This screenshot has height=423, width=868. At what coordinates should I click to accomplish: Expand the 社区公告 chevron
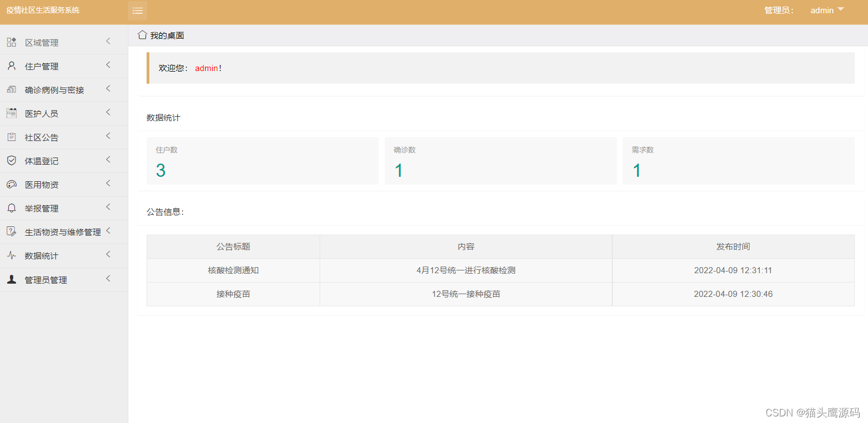pyautogui.click(x=108, y=136)
